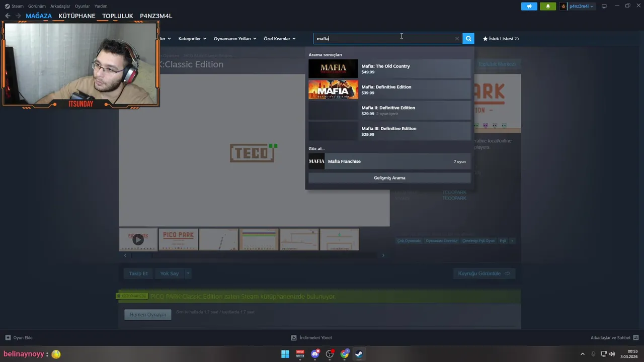The height and width of the screenshot is (362, 644).
Task: Select Mafia II: Definitive Edition result
Action: tap(389, 110)
